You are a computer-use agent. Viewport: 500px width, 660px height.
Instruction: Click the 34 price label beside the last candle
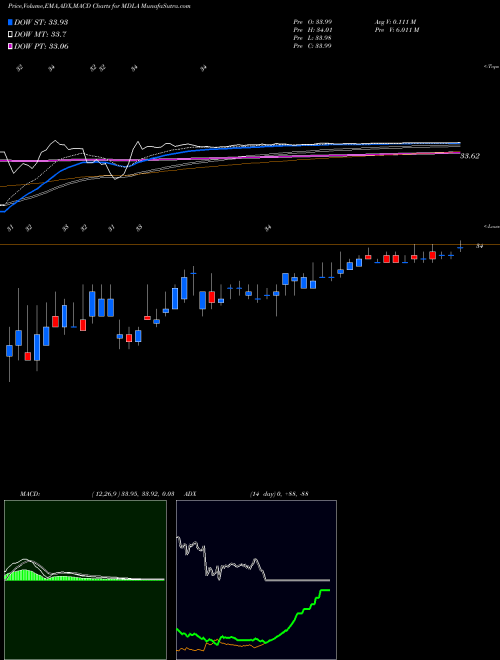click(x=479, y=246)
